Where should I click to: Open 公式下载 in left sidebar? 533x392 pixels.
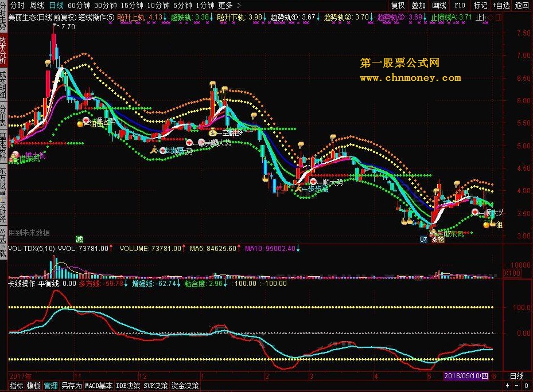pyautogui.click(x=3, y=242)
